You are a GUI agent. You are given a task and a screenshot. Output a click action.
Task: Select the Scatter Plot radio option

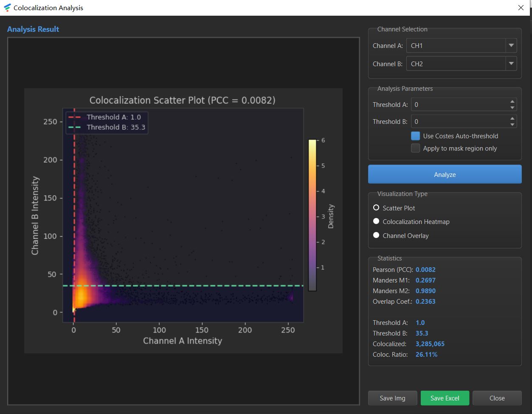coord(376,208)
